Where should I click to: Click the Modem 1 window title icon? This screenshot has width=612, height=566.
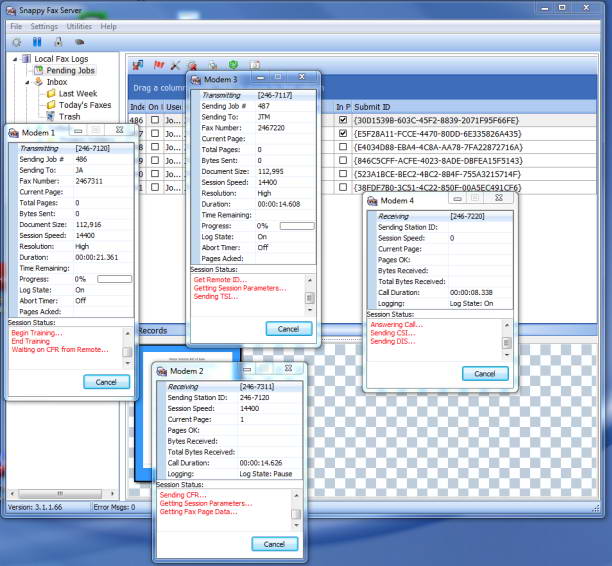[14, 133]
